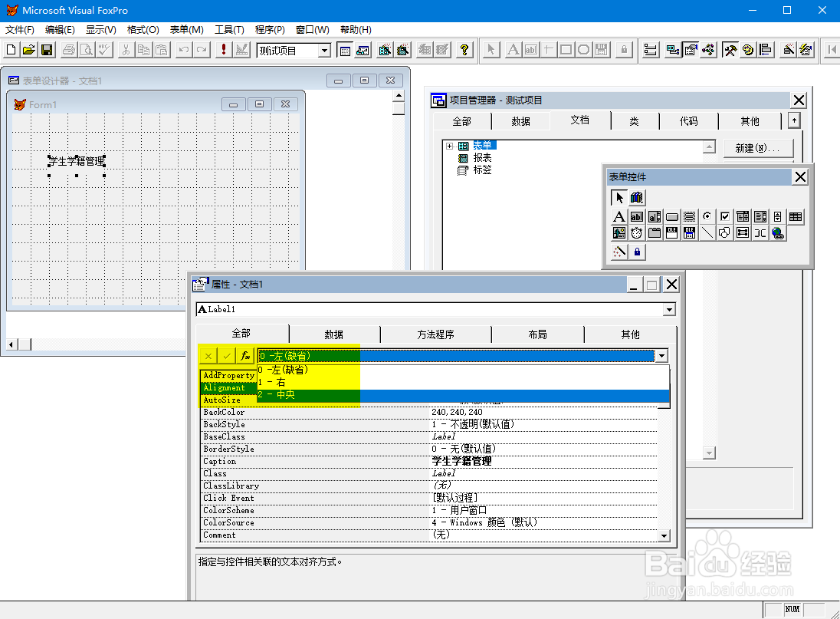Select the Page Frame control tool
This screenshot has height=619, width=840.
click(655, 233)
